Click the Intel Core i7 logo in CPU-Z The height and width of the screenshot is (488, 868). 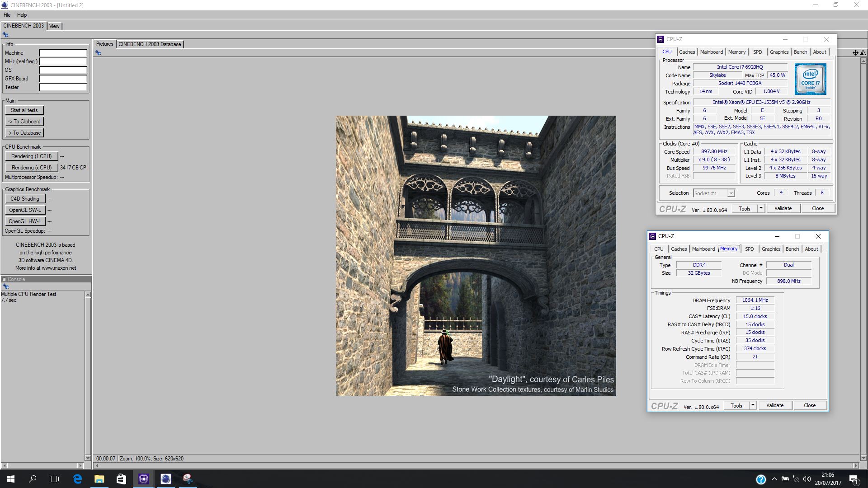(811, 79)
